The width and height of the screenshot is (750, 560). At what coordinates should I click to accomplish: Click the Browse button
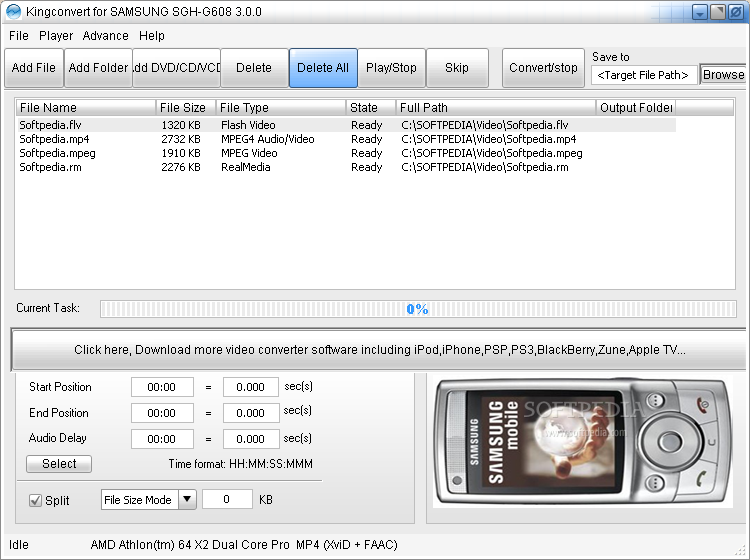pos(724,75)
